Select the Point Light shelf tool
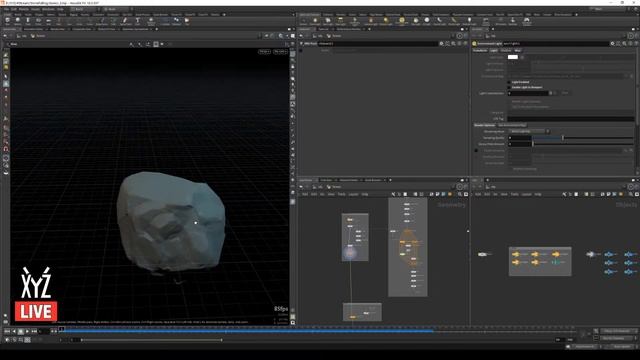Image resolution: width=640 pixels, height=360 pixels. coord(315,21)
